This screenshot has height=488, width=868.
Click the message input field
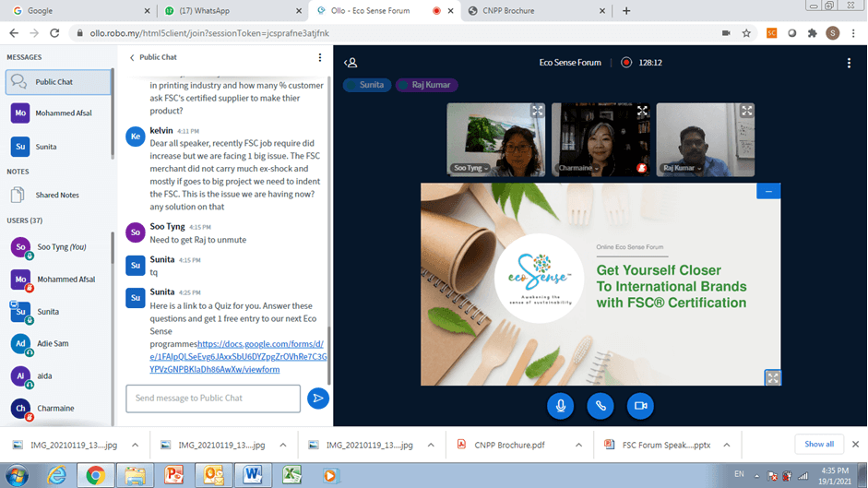213,399
